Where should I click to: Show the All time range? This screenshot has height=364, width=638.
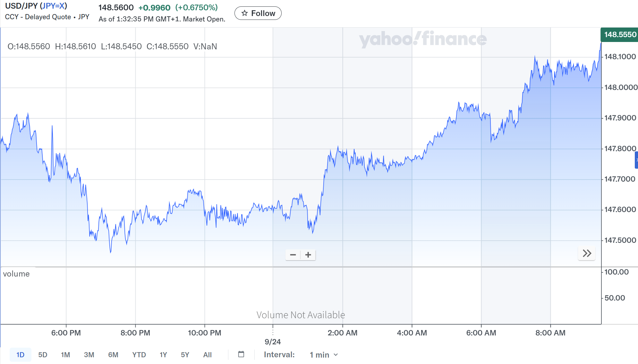coord(207,355)
